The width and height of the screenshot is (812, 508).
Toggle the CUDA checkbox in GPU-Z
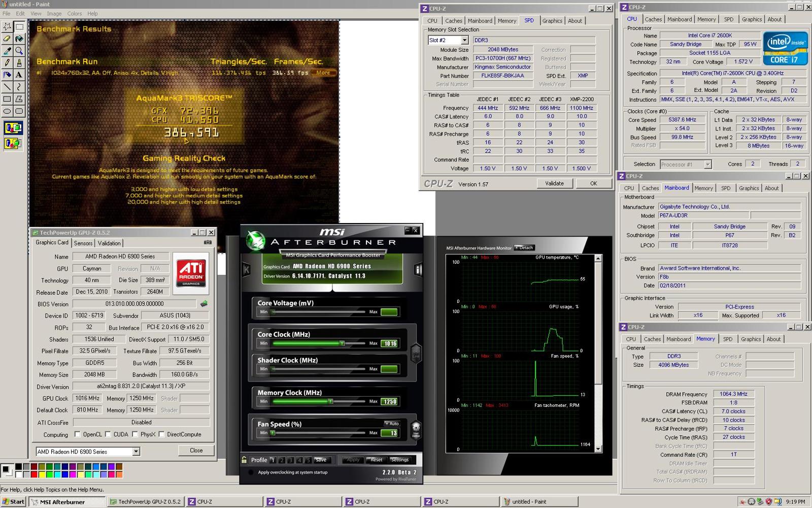coord(108,434)
